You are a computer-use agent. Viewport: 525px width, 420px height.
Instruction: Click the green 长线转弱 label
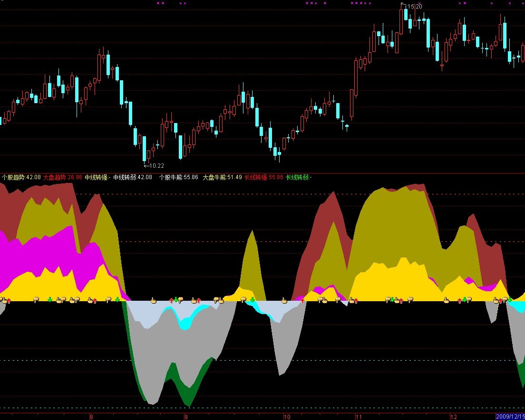299,177
